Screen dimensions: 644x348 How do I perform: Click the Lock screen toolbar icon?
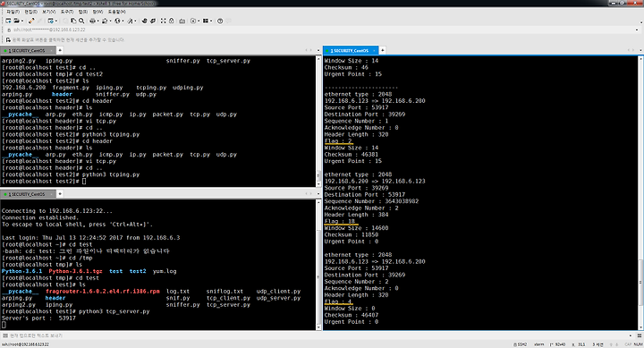tap(172, 21)
